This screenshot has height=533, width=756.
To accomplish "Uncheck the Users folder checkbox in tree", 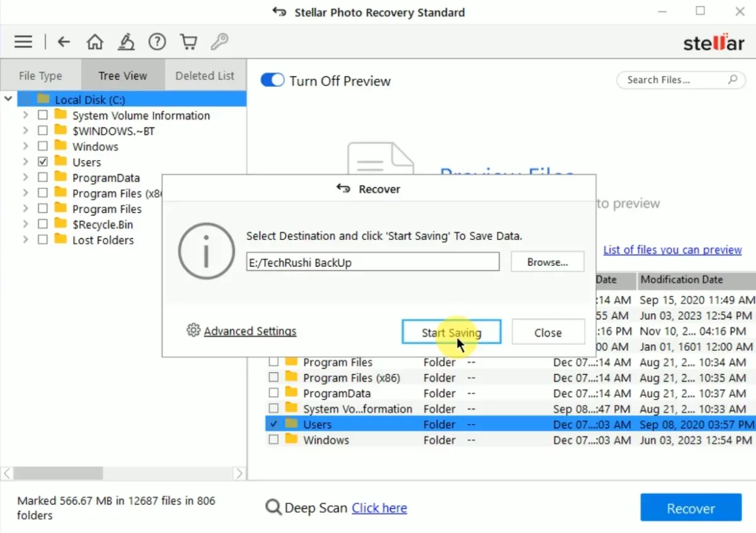I will [x=43, y=162].
